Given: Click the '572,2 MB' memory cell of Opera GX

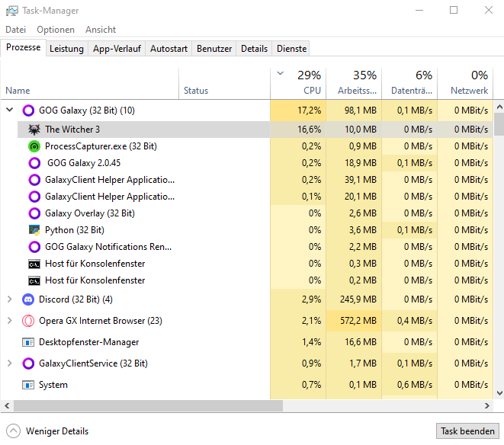Looking at the screenshot, I should point(354,321).
